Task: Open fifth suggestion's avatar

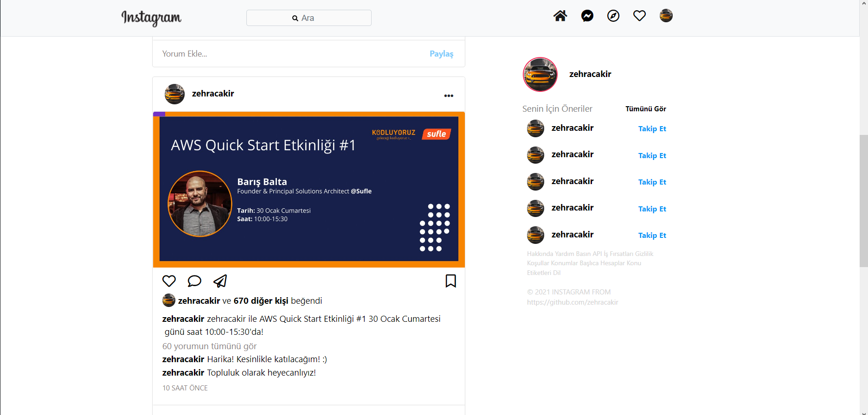Action: point(535,235)
